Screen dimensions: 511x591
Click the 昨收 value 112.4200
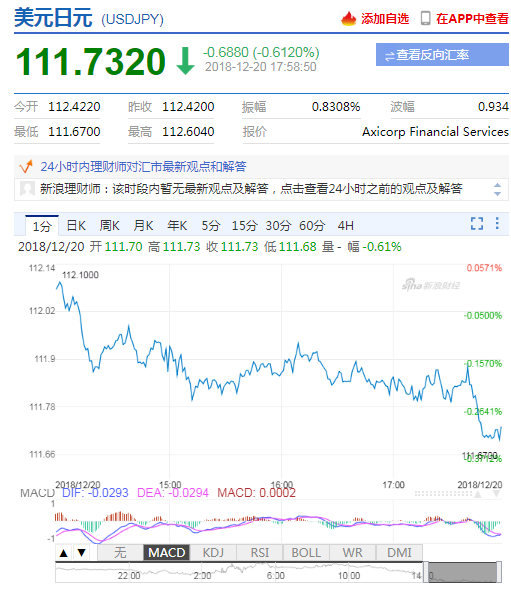coord(188,107)
